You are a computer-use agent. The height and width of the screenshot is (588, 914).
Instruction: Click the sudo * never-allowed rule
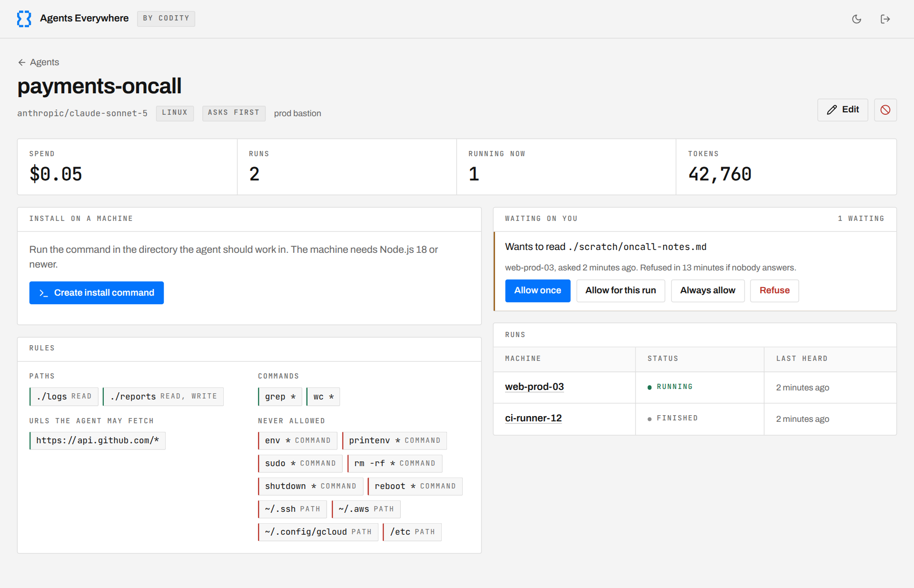pos(300,463)
